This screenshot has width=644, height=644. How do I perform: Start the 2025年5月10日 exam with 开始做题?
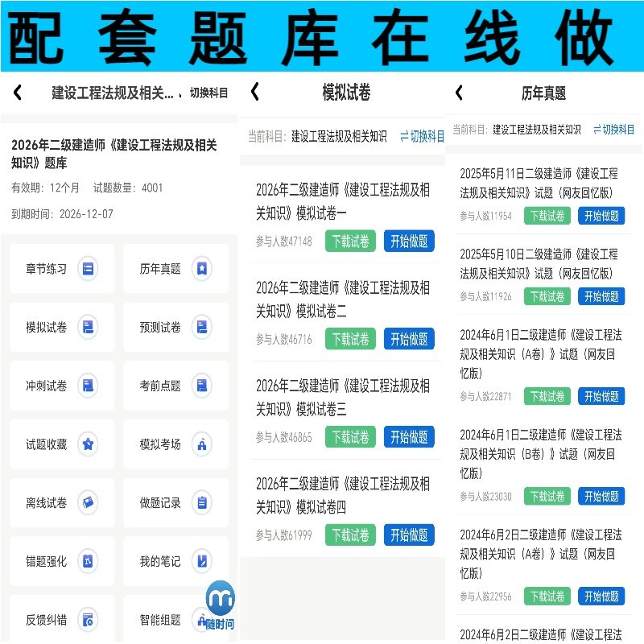pyautogui.click(x=601, y=296)
